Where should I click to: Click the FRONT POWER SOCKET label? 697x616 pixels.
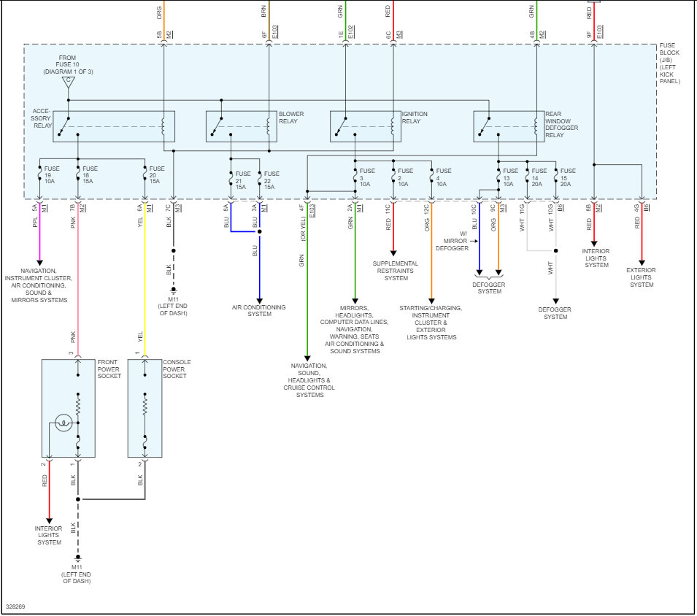109,369
